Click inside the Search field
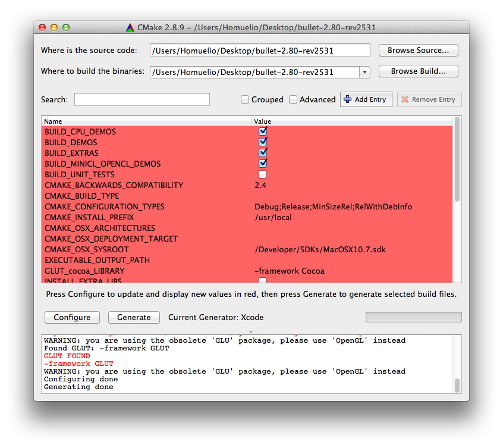This screenshot has width=503, height=448. coord(142,99)
